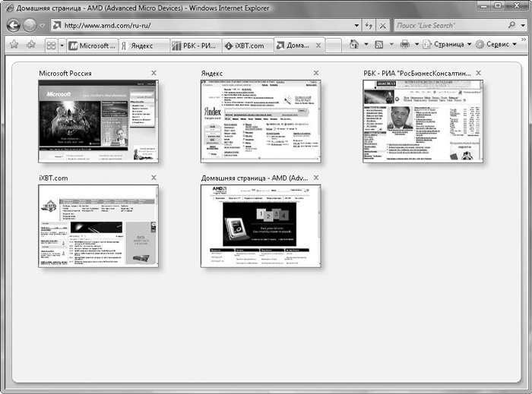Open the Favorites Center star icon
Screen dimensions: 532x394
click(x=14, y=45)
